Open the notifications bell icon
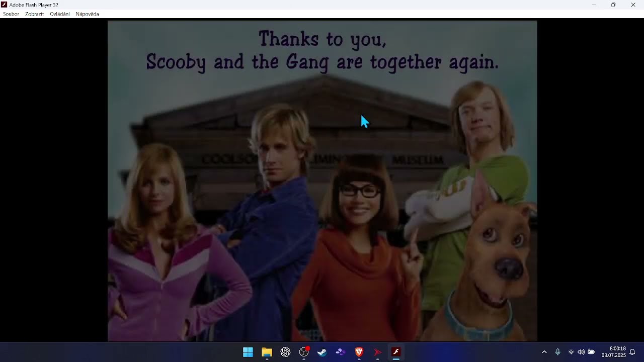Image resolution: width=644 pixels, height=362 pixels. pyautogui.click(x=632, y=352)
